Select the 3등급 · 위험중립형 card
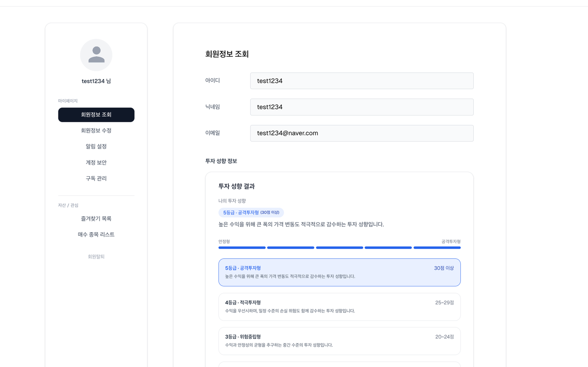Image resolution: width=588 pixels, height=367 pixels. [339, 341]
